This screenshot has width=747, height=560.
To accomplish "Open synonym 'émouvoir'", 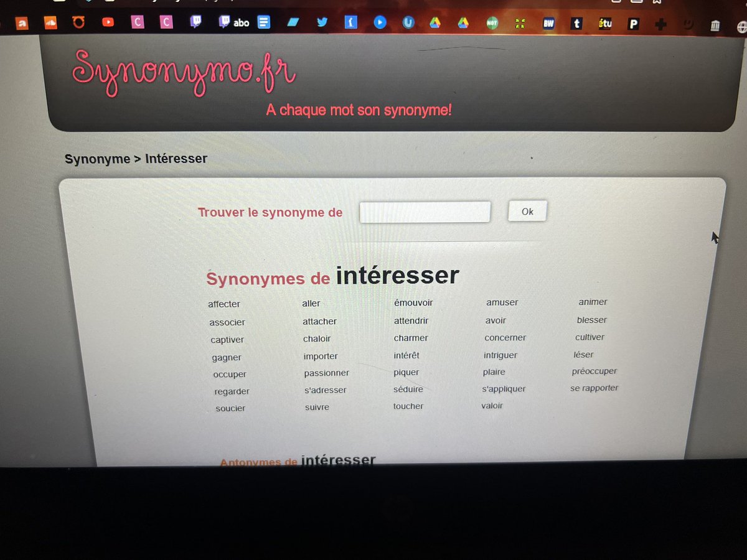I will [413, 303].
